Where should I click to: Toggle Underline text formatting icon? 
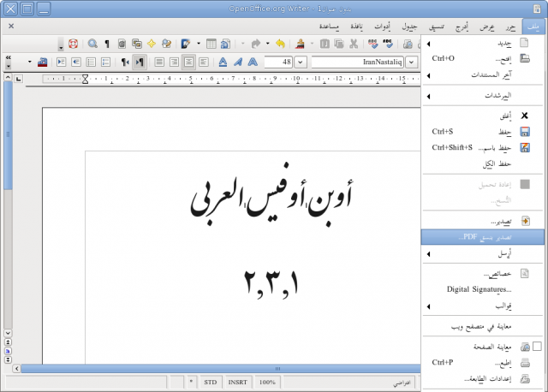click(223, 62)
